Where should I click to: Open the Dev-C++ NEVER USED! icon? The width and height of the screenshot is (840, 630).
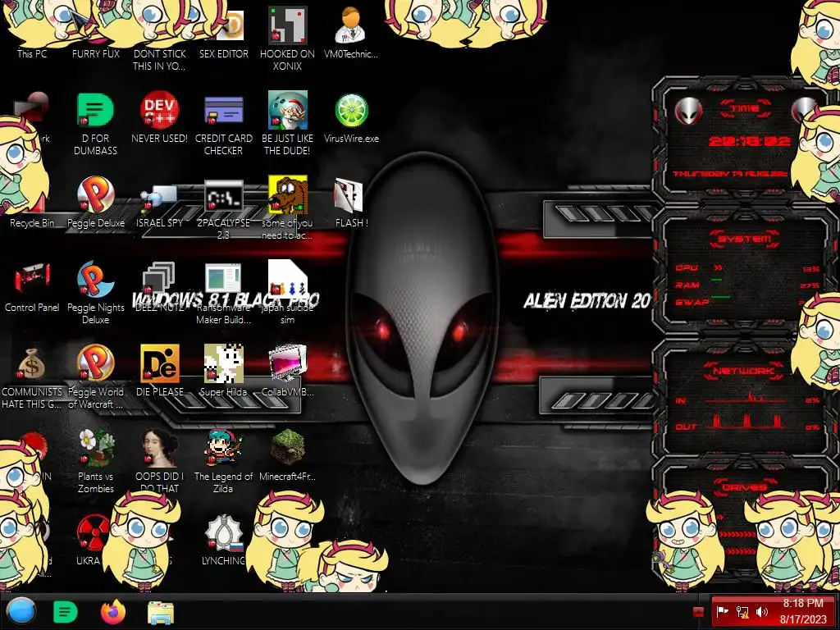click(160, 110)
